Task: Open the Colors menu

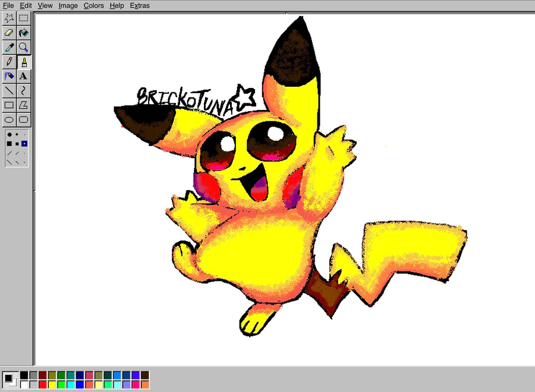Action: click(x=94, y=5)
